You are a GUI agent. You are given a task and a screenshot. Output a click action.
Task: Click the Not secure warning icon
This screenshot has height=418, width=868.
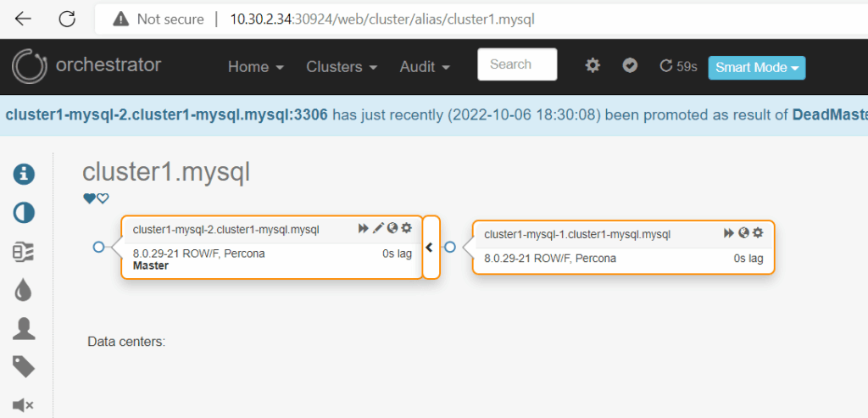click(x=120, y=20)
